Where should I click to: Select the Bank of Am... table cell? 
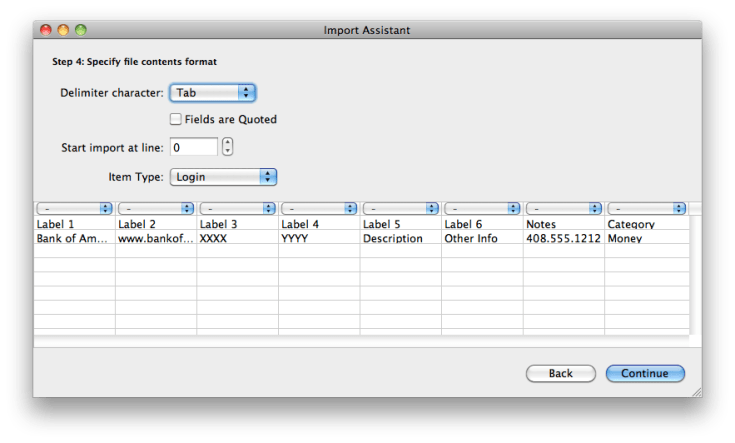(x=74, y=239)
